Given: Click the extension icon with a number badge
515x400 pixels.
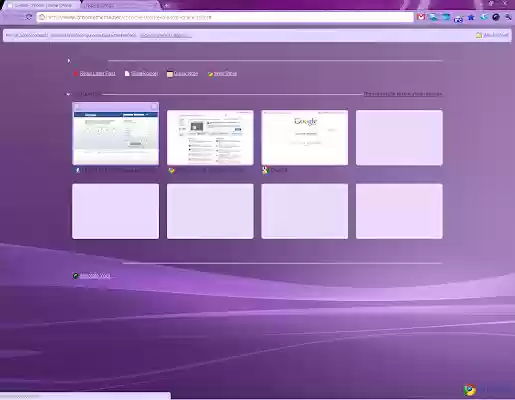Looking at the screenshot, I should click(x=458, y=18).
